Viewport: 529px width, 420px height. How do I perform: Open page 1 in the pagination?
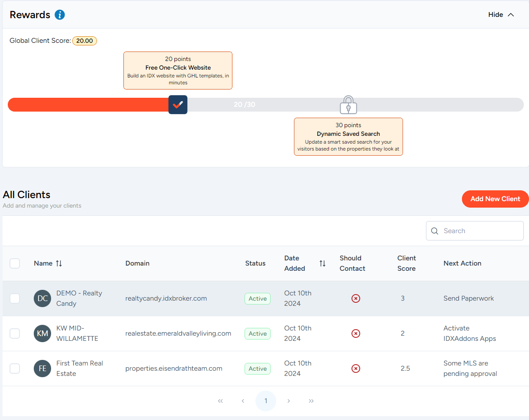click(265, 401)
